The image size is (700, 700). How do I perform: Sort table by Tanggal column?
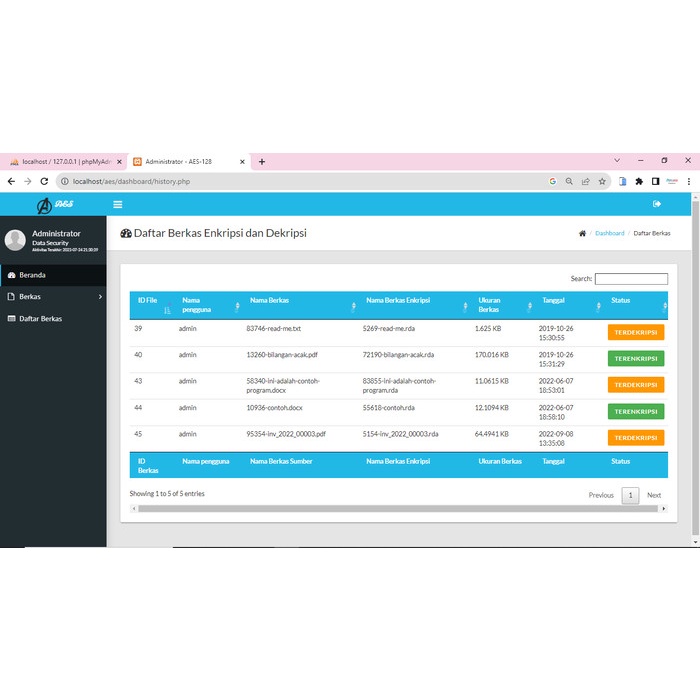(569, 305)
